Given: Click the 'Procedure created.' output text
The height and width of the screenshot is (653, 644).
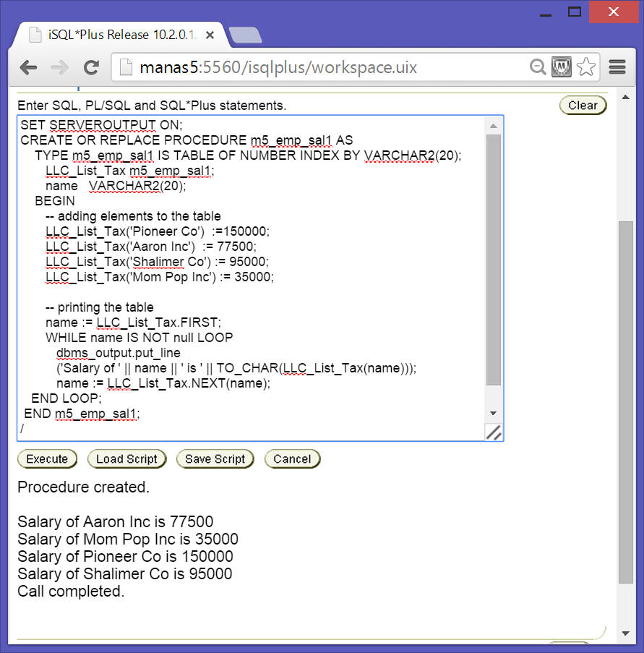Looking at the screenshot, I should coord(83,487).
